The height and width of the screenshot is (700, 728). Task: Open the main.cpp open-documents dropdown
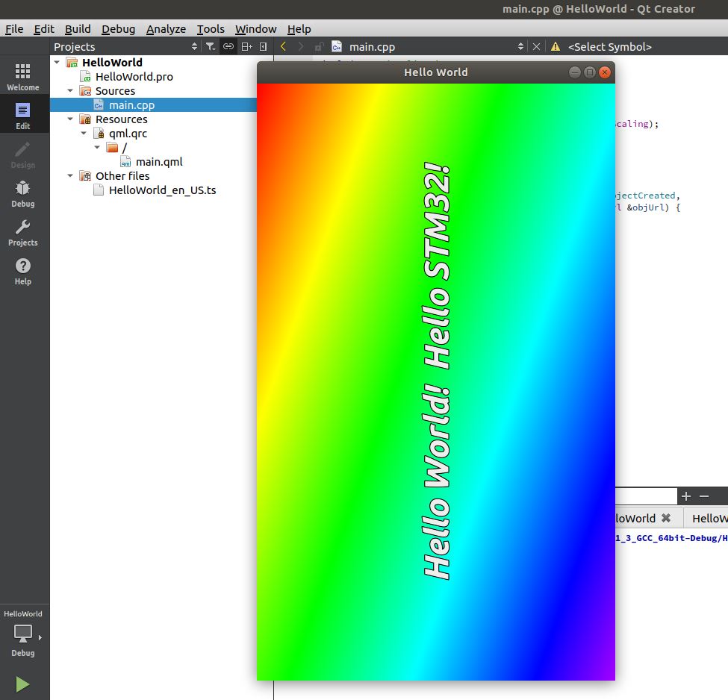(x=520, y=46)
